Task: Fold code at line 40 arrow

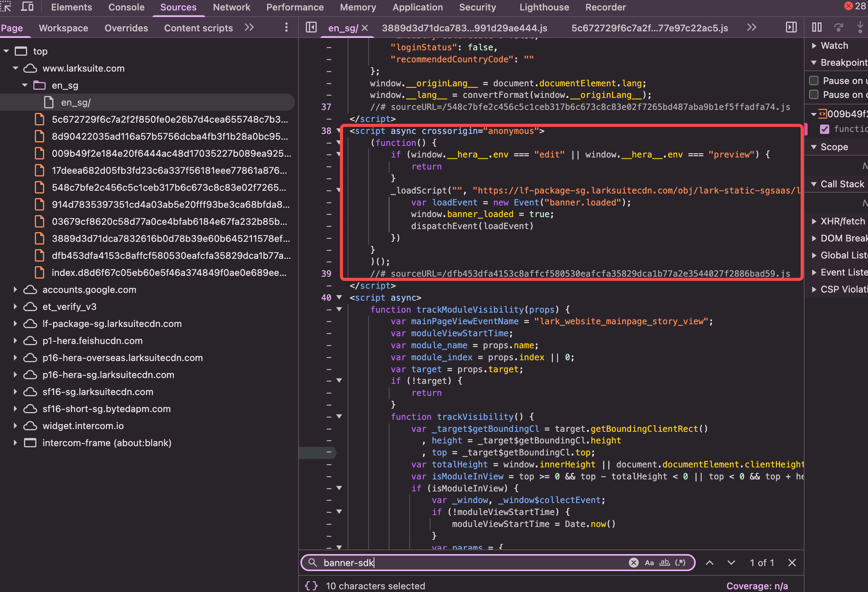Action: click(x=339, y=298)
